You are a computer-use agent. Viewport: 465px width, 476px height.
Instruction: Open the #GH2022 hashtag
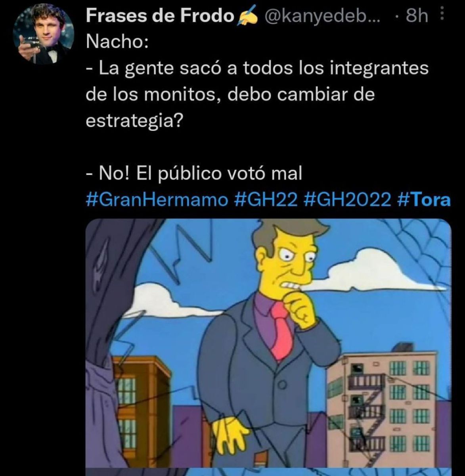347,200
